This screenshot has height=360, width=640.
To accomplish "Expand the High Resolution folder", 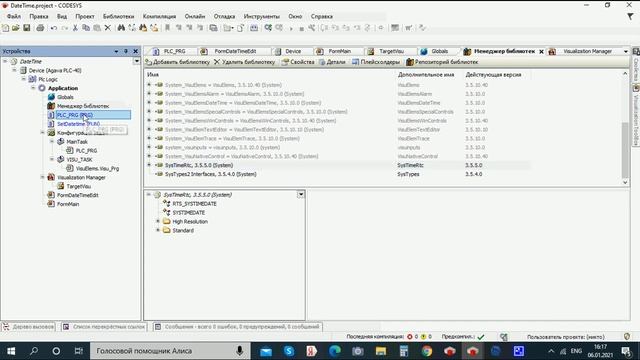I will point(158,221).
